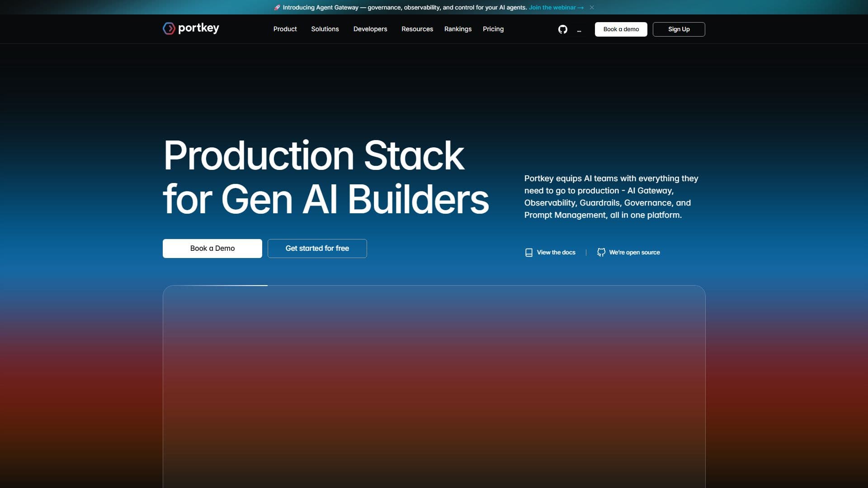Click the Portkey hexagon logo icon
Screen dimensions: 868x488
(x=169, y=28)
